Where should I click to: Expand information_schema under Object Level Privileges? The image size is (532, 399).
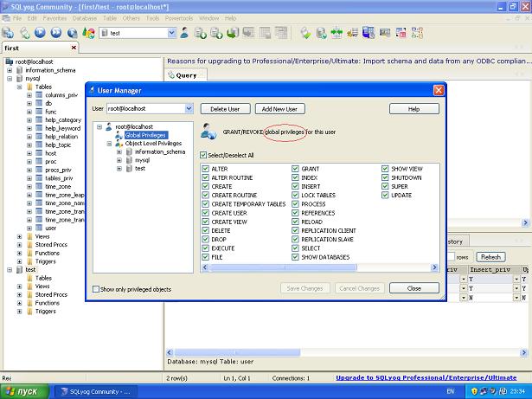click(x=119, y=151)
